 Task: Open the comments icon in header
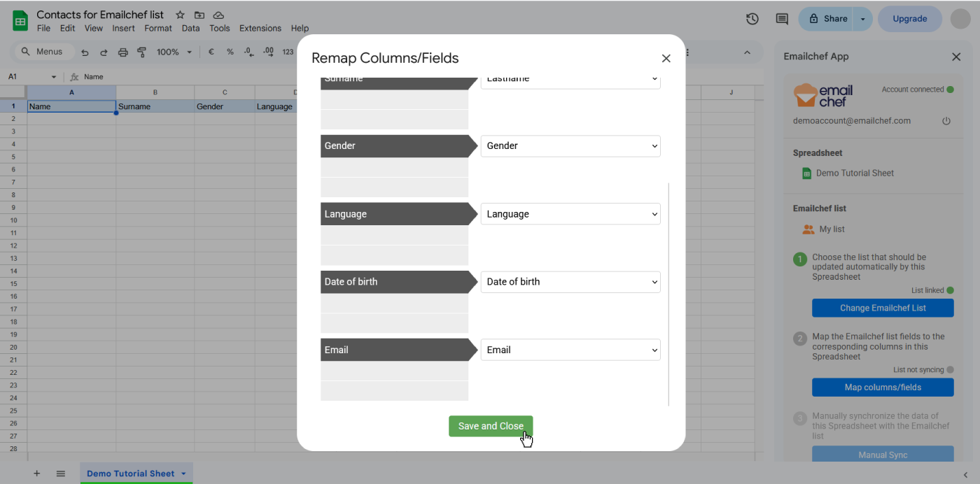782,19
